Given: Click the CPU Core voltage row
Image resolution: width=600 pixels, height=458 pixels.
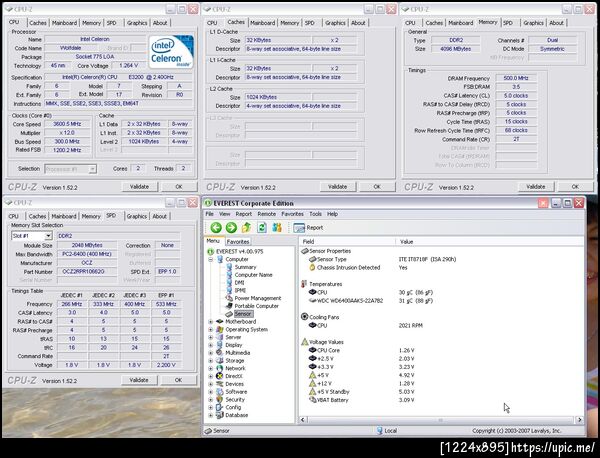Looking at the screenshot, I should [x=362, y=350].
